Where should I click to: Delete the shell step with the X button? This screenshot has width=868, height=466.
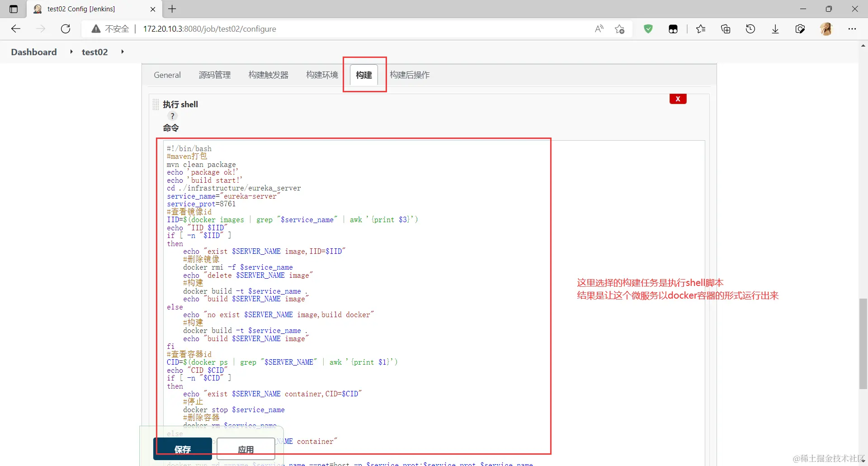coord(678,99)
